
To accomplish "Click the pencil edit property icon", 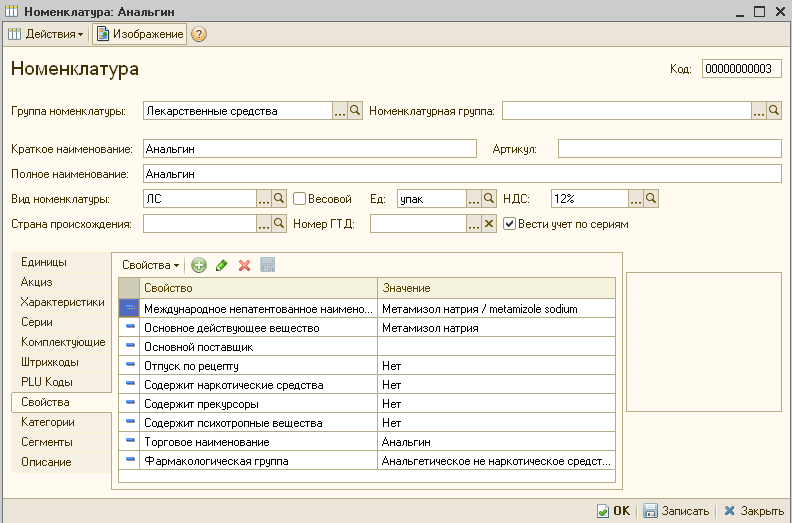I will click(x=221, y=265).
